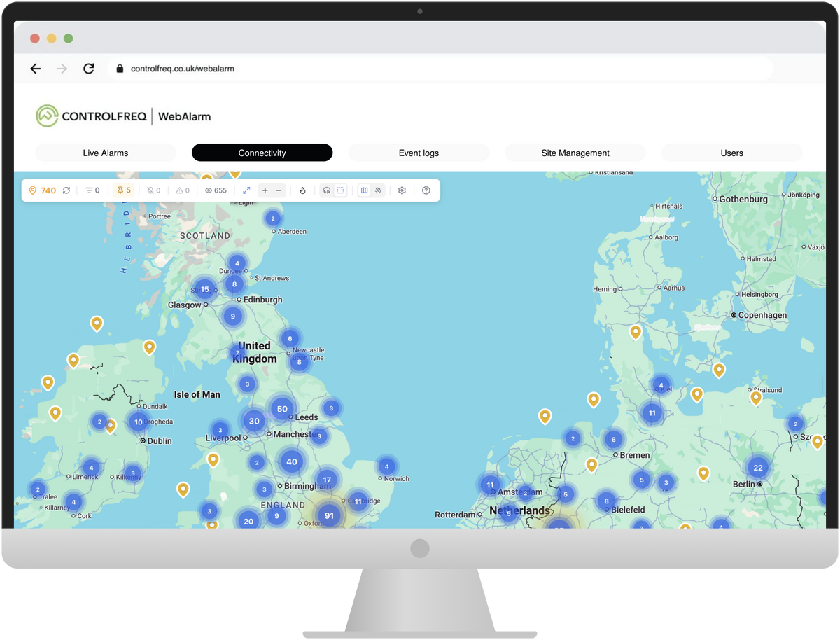The image size is (840, 640).
Task: Open the cluster of 10 near Drogheda
Action: pos(139,422)
